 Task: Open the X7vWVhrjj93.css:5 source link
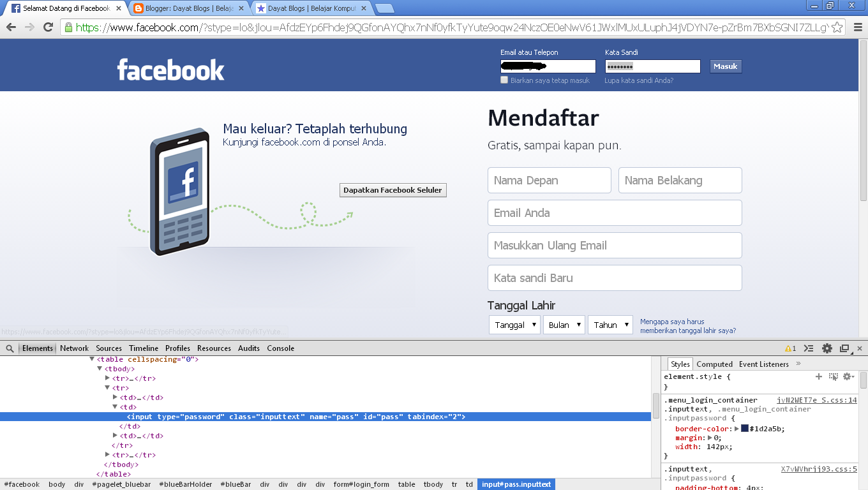[x=819, y=469]
